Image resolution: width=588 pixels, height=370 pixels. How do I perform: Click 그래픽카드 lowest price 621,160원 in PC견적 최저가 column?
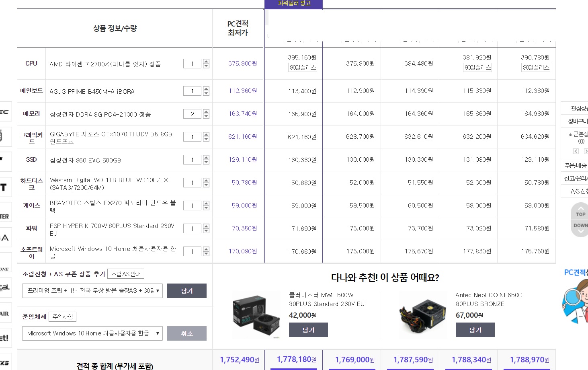(243, 137)
